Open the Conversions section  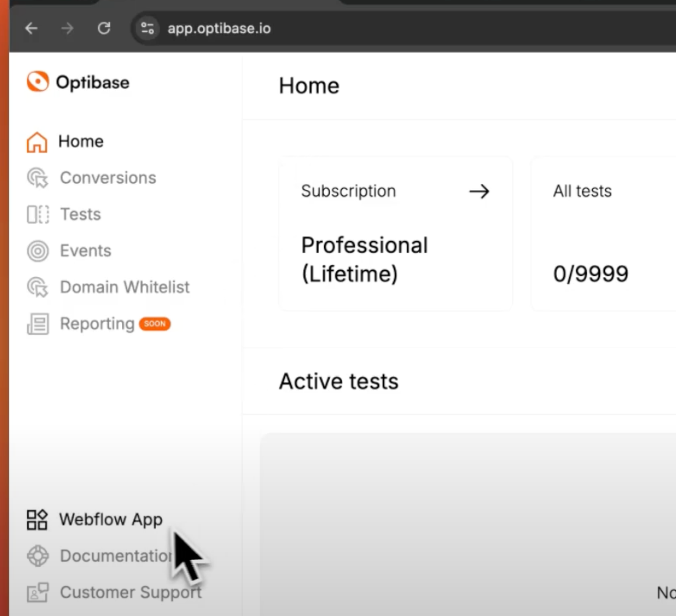(x=108, y=178)
